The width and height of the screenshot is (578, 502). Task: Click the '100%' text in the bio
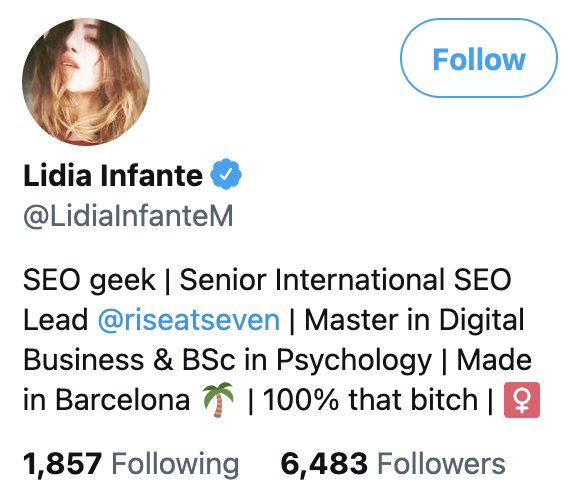pos(300,400)
